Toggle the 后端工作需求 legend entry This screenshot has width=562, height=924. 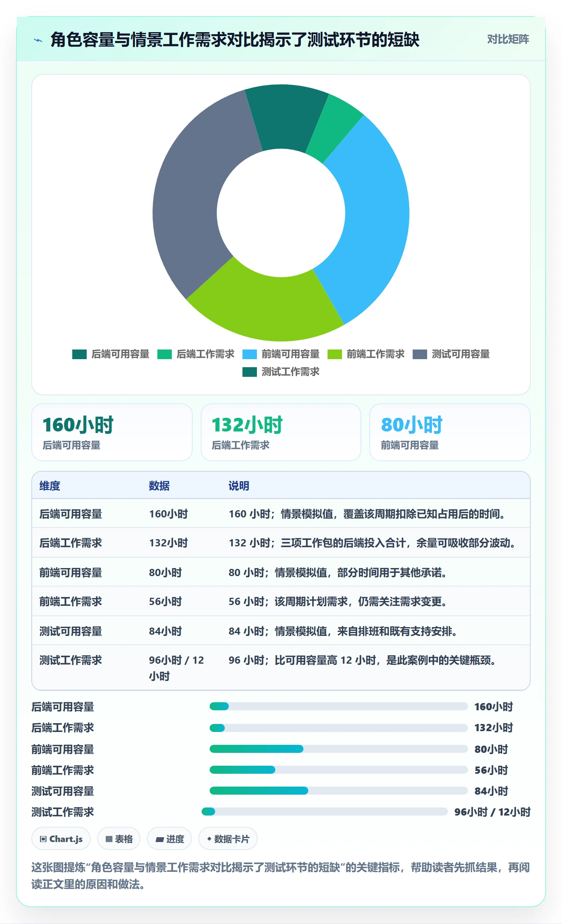click(x=196, y=354)
